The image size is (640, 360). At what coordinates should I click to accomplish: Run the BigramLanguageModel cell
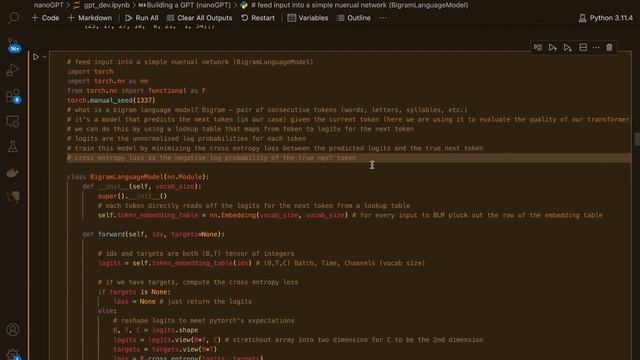click(36, 57)
